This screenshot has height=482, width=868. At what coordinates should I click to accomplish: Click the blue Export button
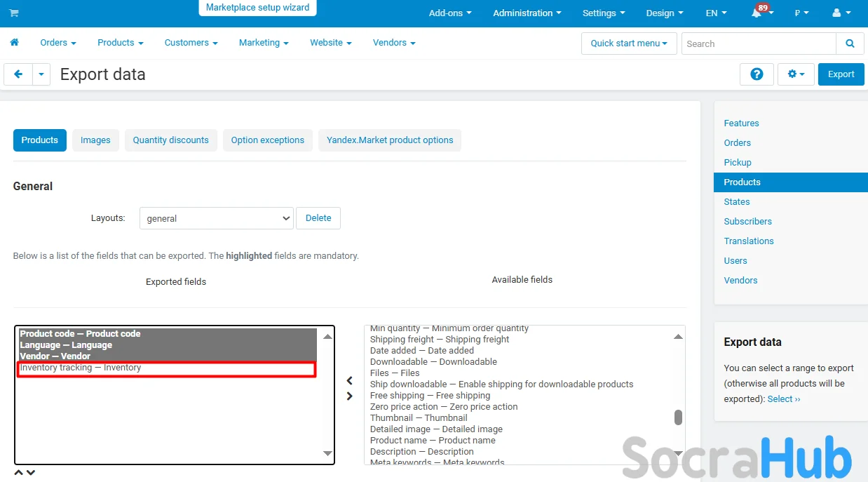coord(841,74)
